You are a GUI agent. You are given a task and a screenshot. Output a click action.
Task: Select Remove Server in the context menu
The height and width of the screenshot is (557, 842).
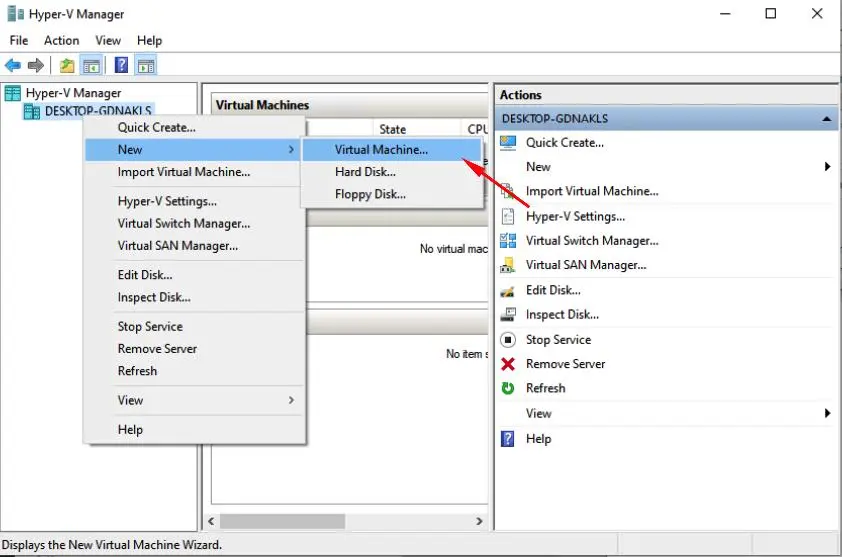tap(194, 349)
